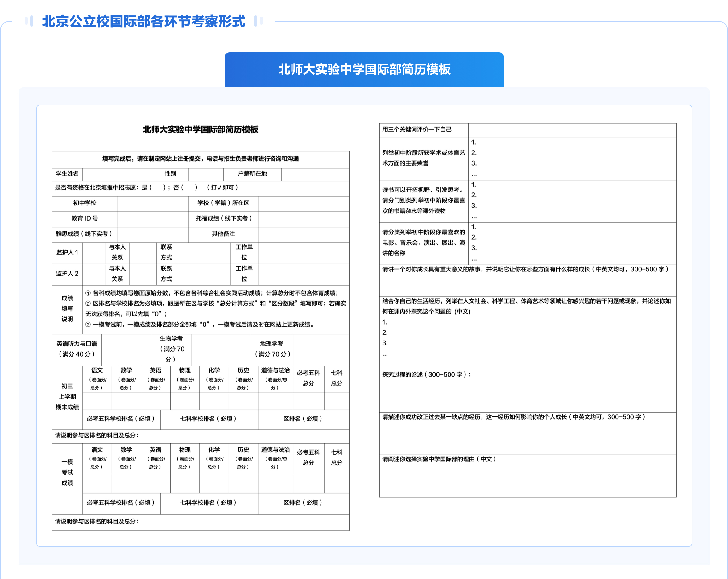The width and height of the screenshot is (728, 579).
Task: Click the empty cell right of 性别
Action: click(206, 175)
